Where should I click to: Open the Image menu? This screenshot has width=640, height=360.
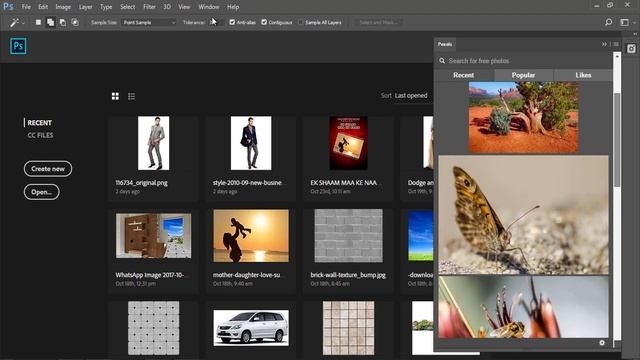point(63,7)
